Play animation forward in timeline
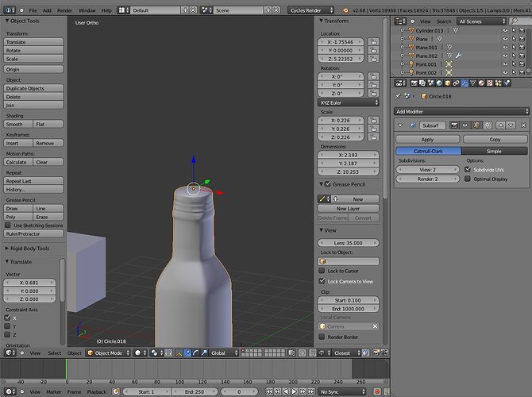The image size is (532, 397). [294, 391]
